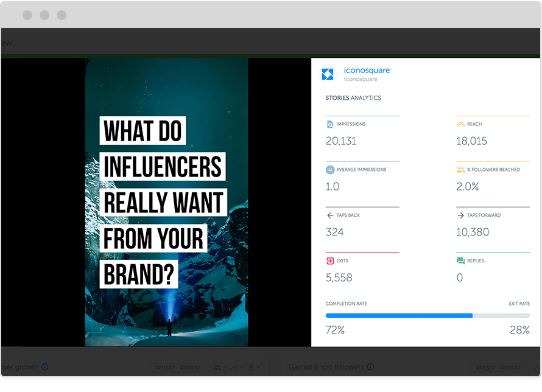Click the Average Impressions badge icon
Image resolution: width=542 pixels, height=392 pixels.
coord(330,170)
